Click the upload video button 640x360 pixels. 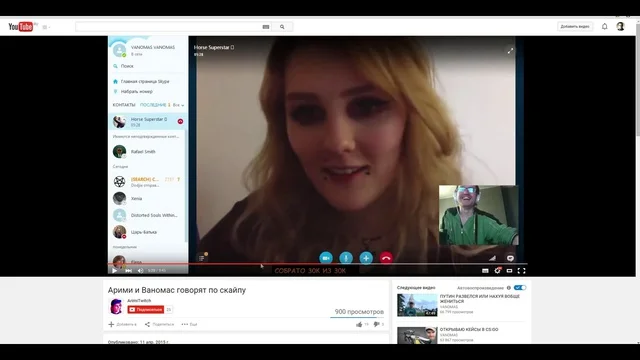575,27
